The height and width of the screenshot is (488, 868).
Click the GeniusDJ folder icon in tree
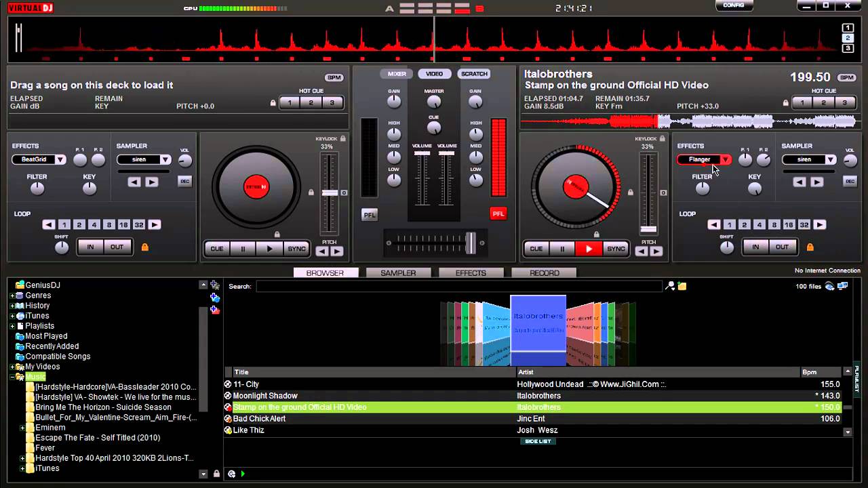[20, 285]
